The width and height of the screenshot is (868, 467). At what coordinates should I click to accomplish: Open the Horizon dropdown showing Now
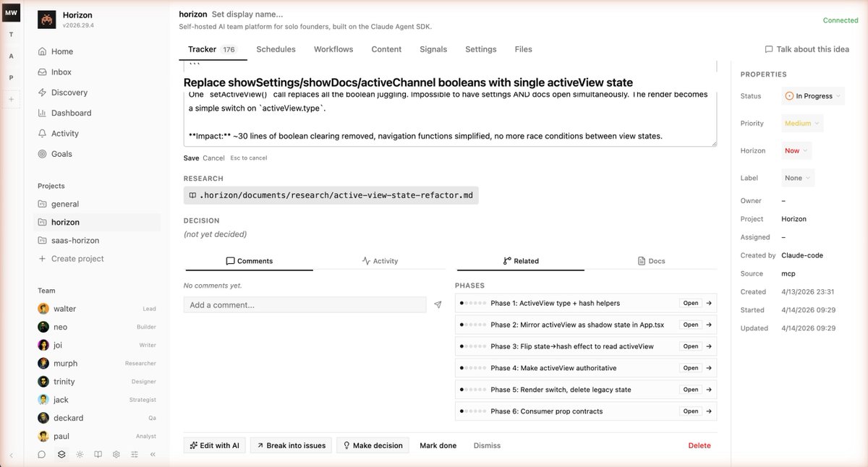(x=796, y=150)
